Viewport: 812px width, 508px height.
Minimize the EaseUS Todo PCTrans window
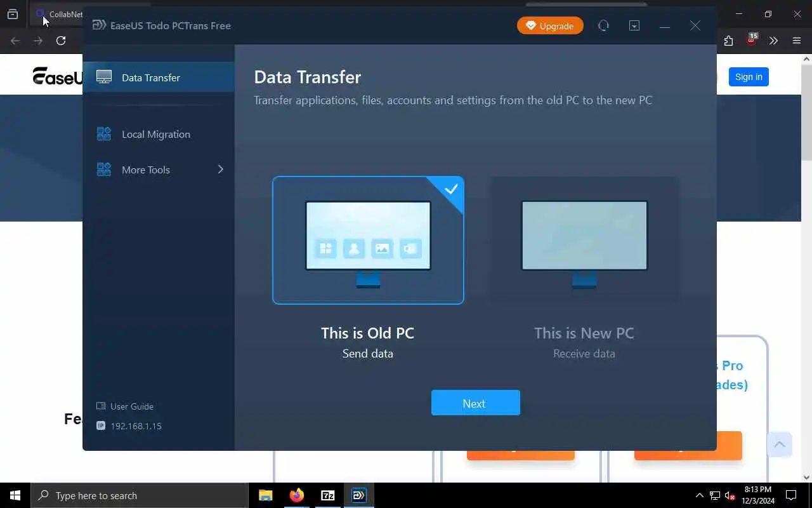(665, 26)
